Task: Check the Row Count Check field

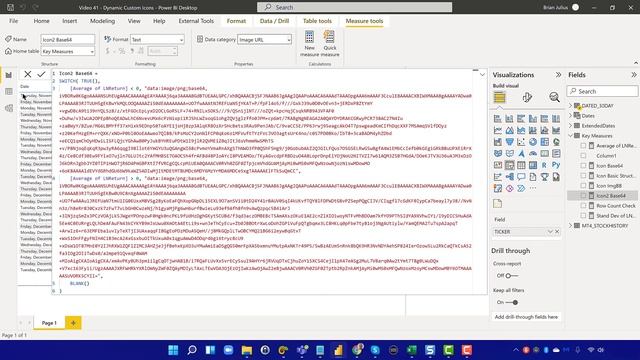Action: [x=583, y=206]
